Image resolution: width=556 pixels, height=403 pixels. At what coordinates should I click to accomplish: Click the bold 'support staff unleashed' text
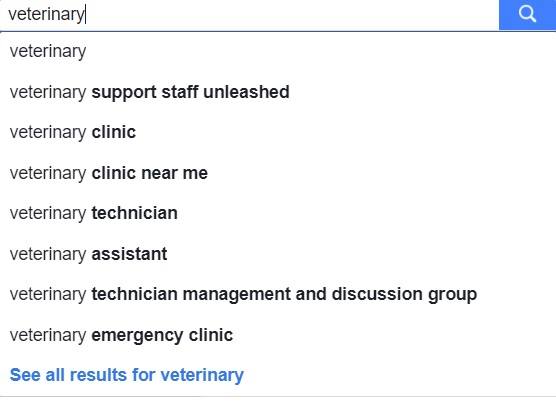(190, 93)
